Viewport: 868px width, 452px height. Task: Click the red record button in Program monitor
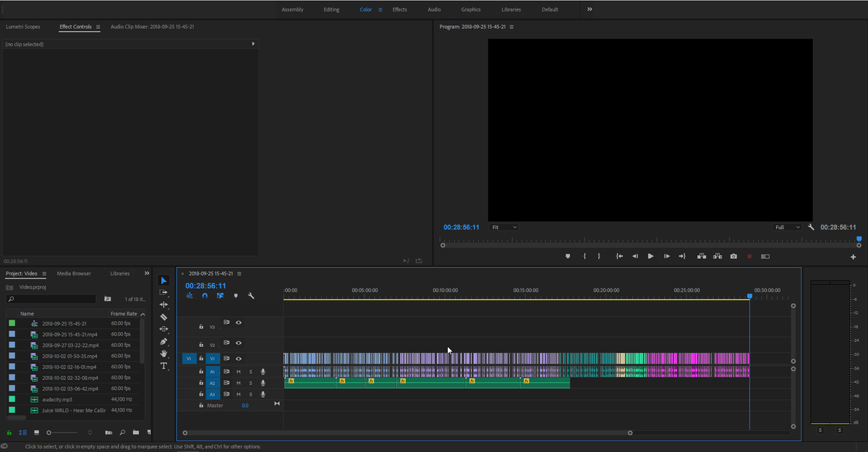[x=749, y=256]
